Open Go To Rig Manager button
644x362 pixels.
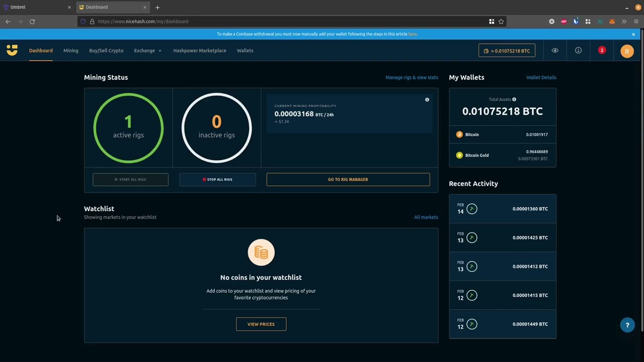tap(348, 179)
